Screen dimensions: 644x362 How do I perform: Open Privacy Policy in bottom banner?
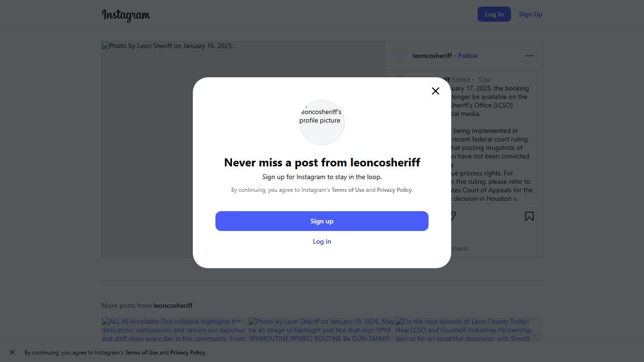(188, 353)
